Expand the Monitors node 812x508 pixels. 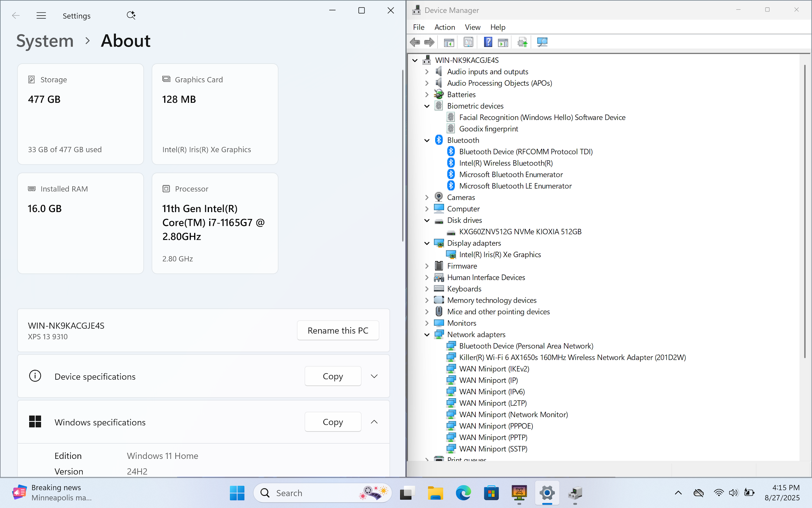(x=427, y=323)
